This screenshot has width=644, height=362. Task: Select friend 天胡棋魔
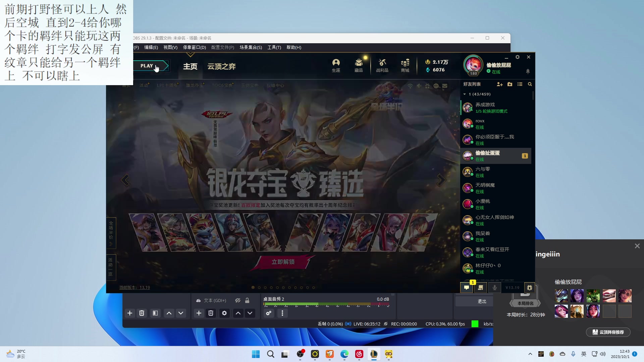(496, 188)
